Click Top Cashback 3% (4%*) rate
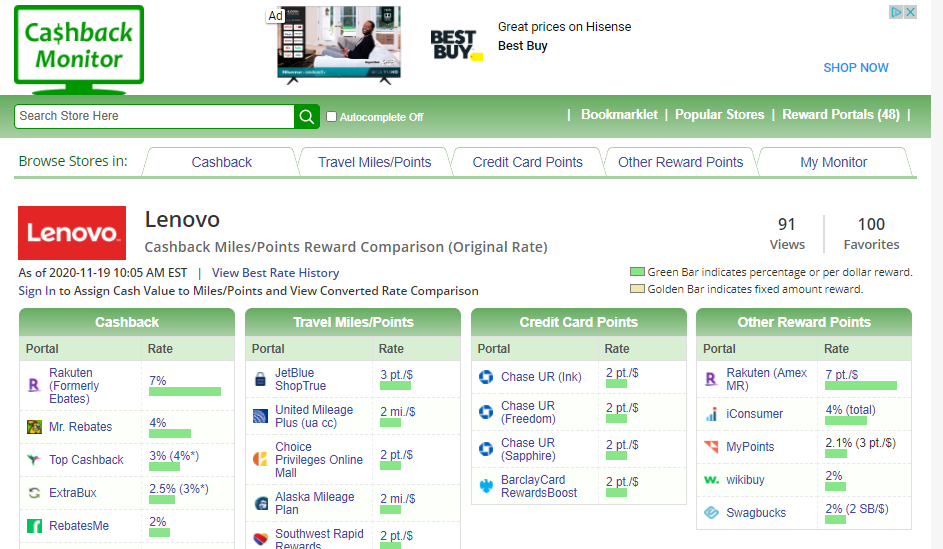Screen dimensions: 943x549 tap(174, 456)
